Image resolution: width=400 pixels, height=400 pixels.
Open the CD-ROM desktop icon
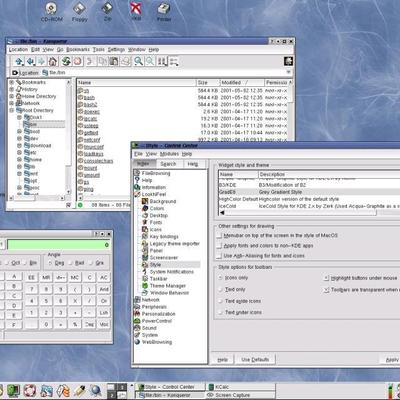(x=51, y=12)
